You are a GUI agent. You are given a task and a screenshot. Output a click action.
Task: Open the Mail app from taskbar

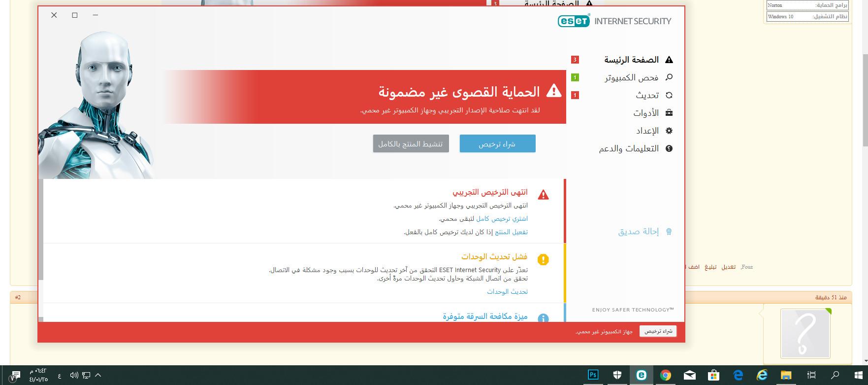pyautogui.click(x=690, y=375)
